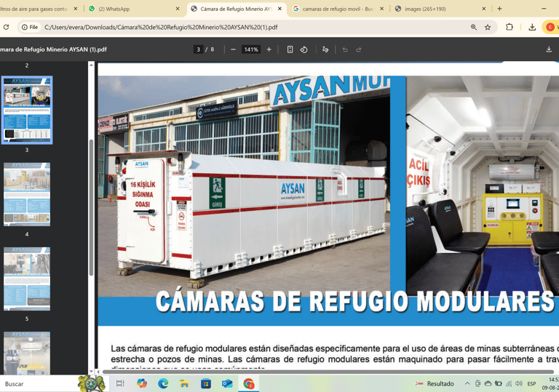Click the Chrome icon on the taskbar
This screenshot has height=392, width=559.
[248, 384]
